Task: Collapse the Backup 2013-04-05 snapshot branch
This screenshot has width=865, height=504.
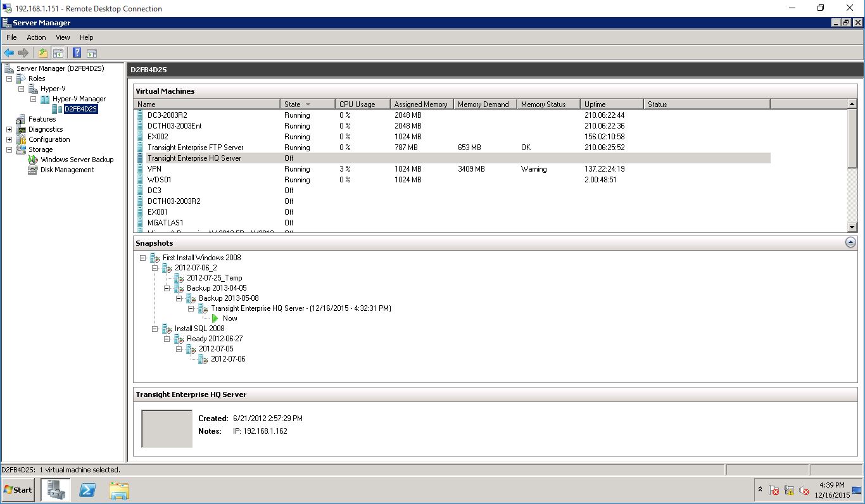Action: click(167, 288)
